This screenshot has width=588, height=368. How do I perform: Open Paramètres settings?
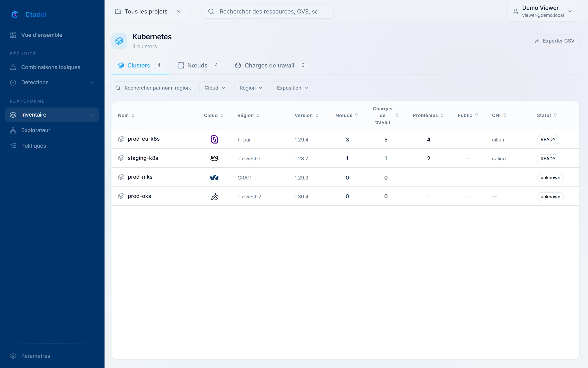52,356
